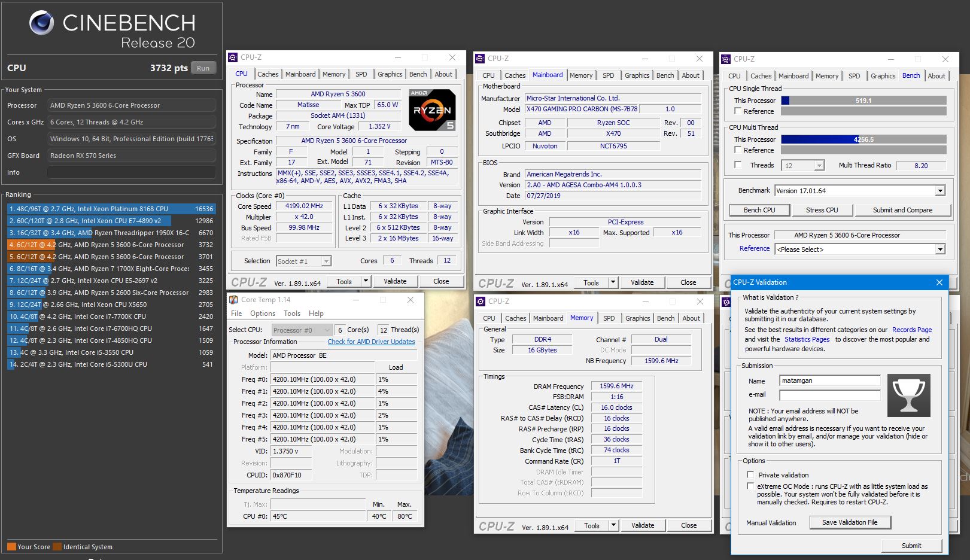
Task: Open Socket #1 selection dropdown
Action: (326, 261)
